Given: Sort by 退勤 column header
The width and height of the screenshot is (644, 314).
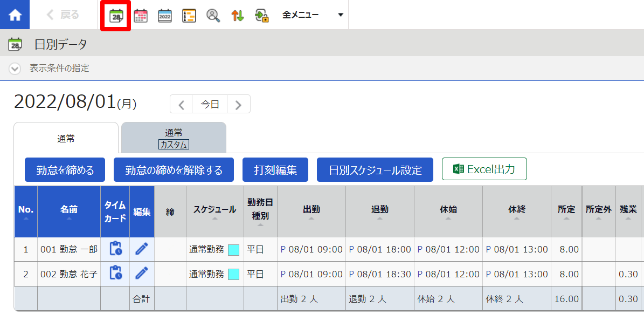Looking at the screenshot, I should [x=380, y=211].
